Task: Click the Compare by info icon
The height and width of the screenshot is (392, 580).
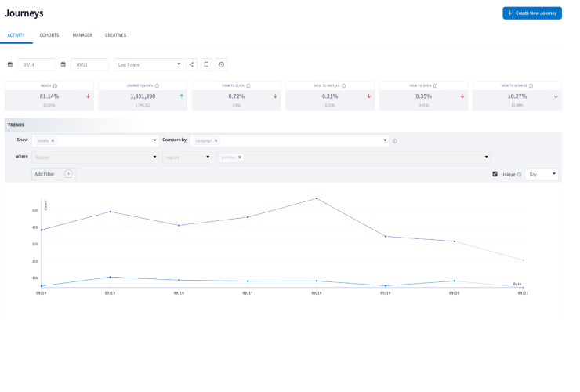Action: [395, 141]
